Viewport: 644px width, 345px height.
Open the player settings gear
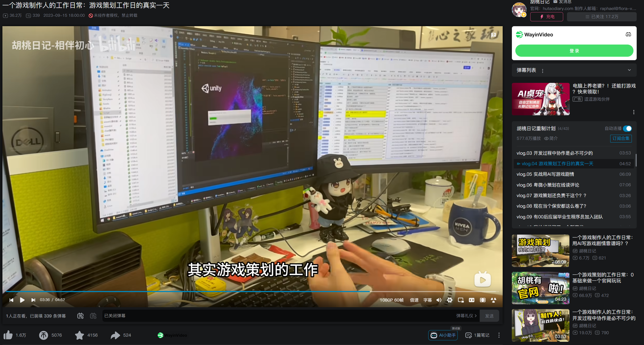coord(450,300)
